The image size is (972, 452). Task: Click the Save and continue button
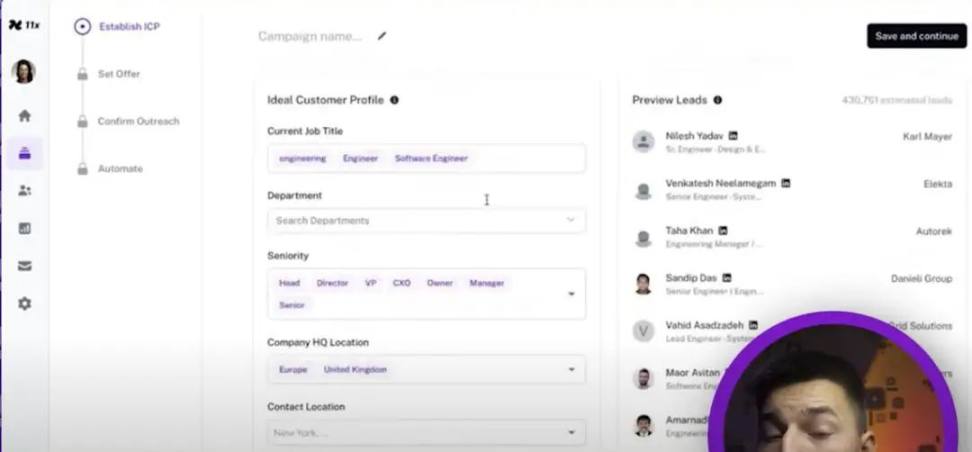coord(916,36)
